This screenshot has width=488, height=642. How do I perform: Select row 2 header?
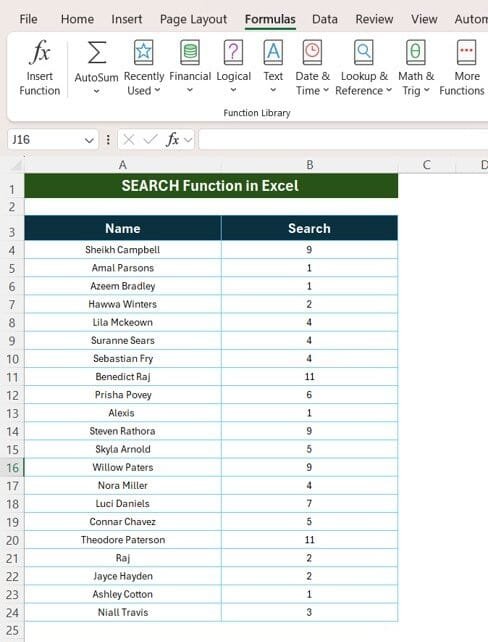12,207
